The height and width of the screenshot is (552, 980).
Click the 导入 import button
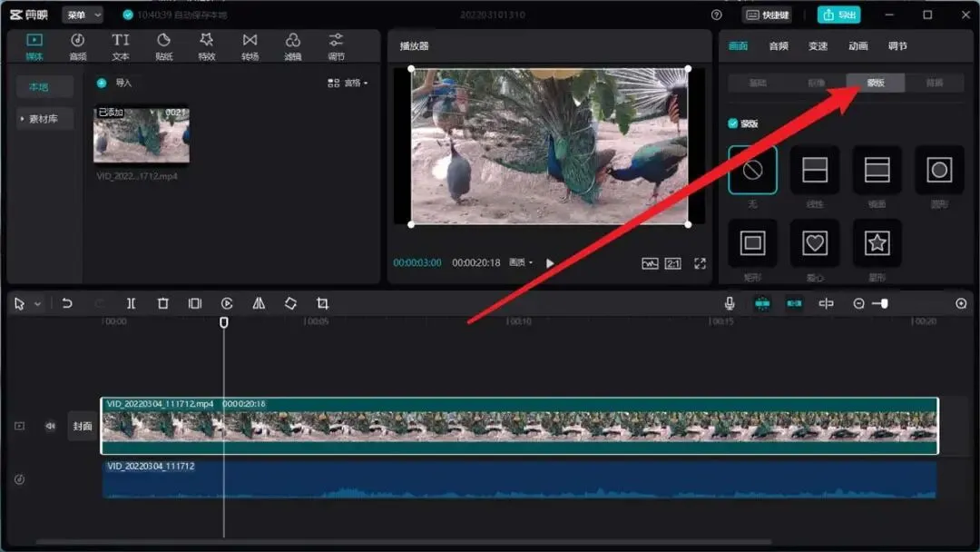click(x=114, y=83)
